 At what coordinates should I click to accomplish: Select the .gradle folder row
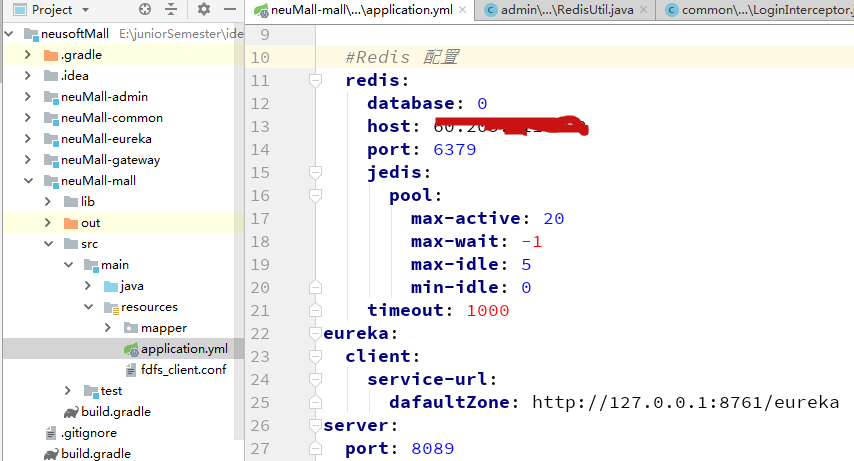click(123, 54)
